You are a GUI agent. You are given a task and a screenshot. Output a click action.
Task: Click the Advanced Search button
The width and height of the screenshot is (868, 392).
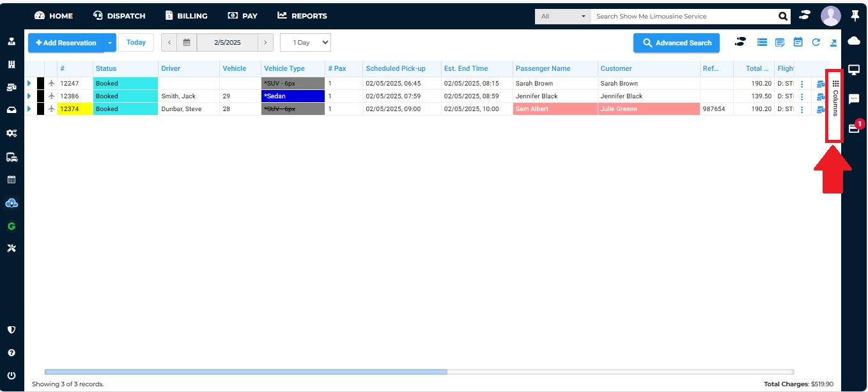click(676, 43)
